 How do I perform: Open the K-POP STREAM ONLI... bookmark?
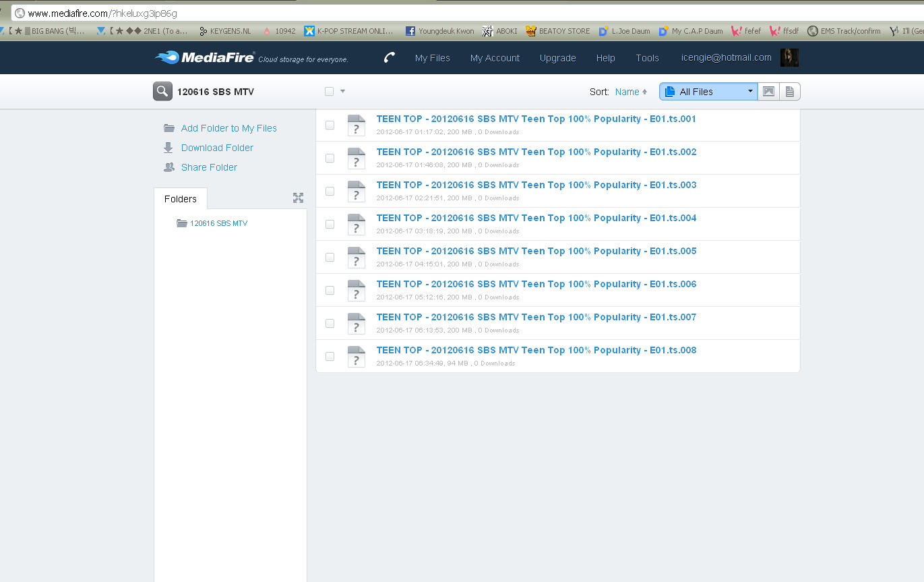point(349,31)
